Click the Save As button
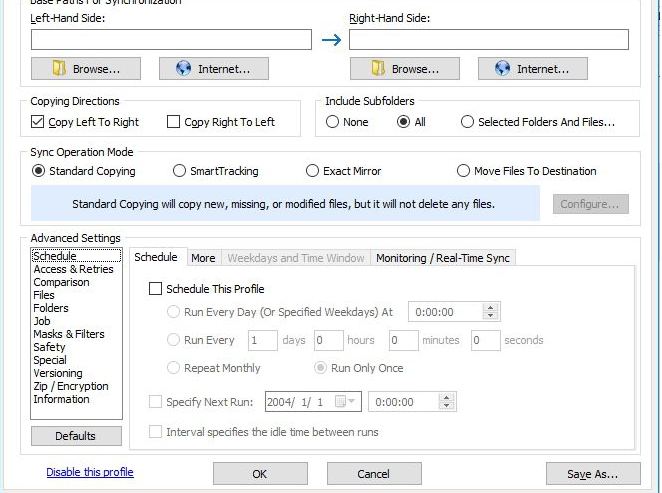 coord(593,474)
